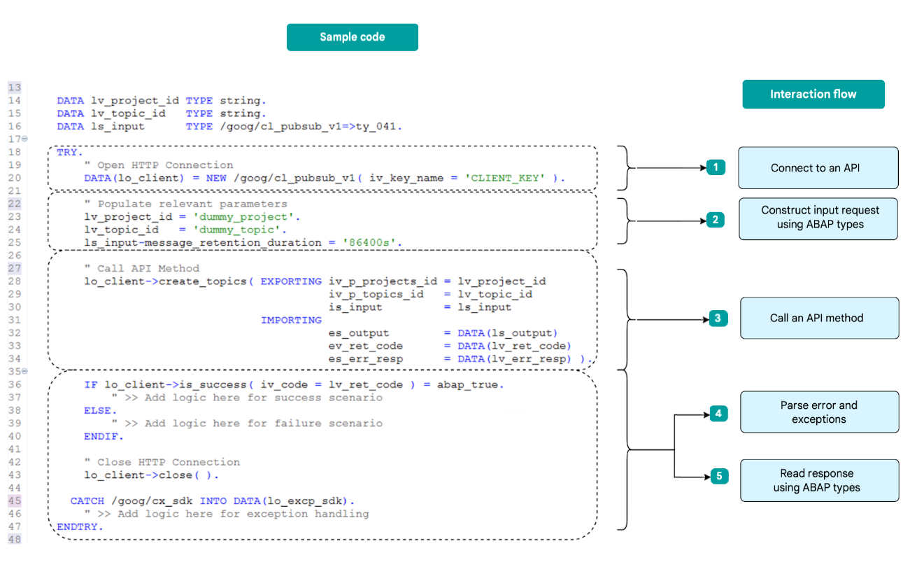Viewport: 924px width, 567px height.
Task: Click the Construct input request box
Action: pos(818,218)
